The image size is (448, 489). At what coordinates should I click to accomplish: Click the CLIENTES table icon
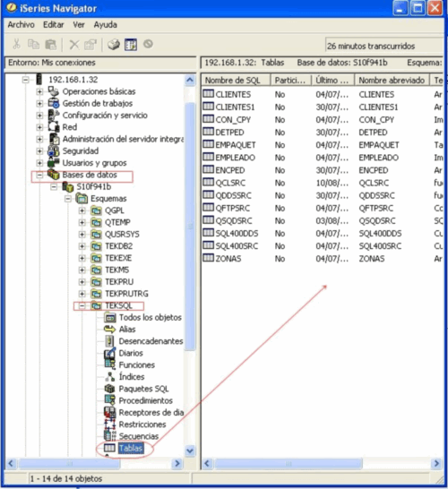(x=208, y=94)
